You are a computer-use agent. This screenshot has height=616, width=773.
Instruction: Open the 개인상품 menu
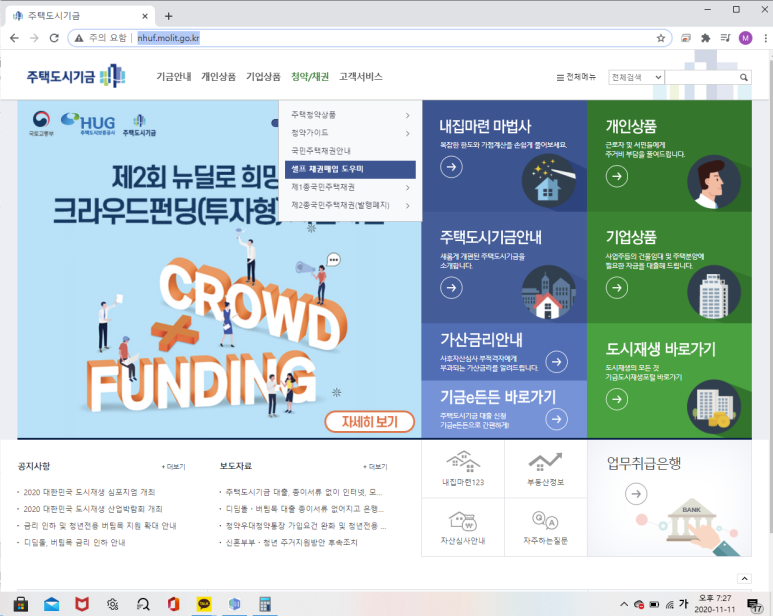[218, 77]
